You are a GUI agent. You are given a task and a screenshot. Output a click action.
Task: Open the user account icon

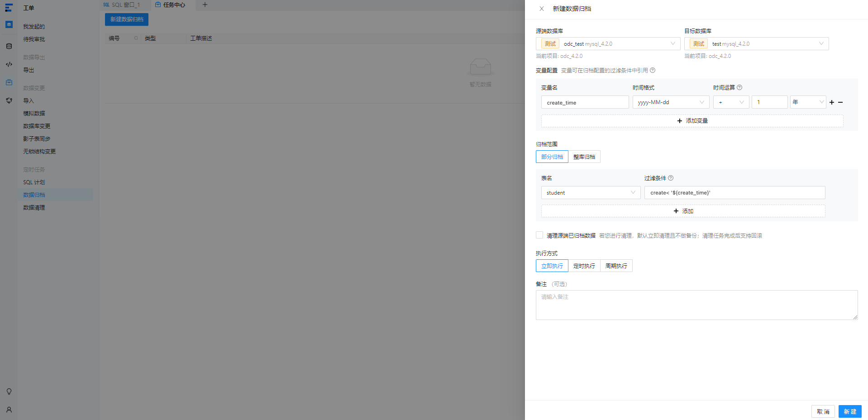click(9, 410)
